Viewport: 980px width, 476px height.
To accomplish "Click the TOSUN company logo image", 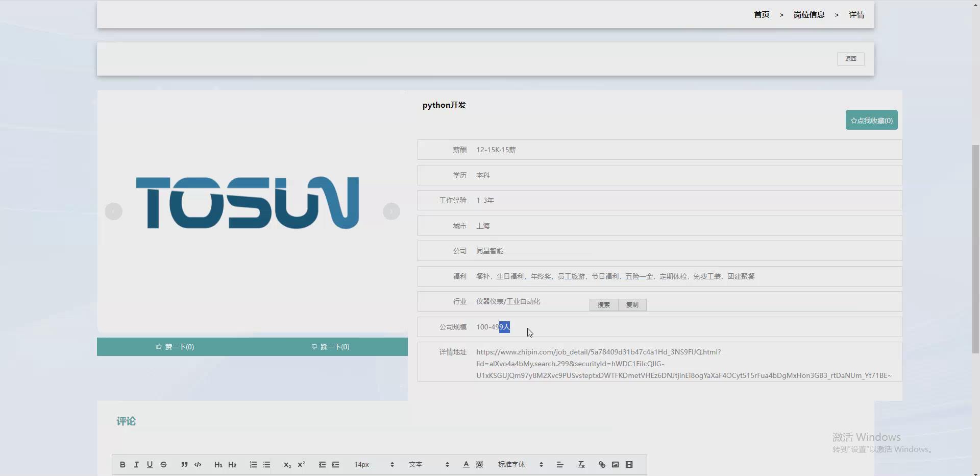I will point(248,203).
